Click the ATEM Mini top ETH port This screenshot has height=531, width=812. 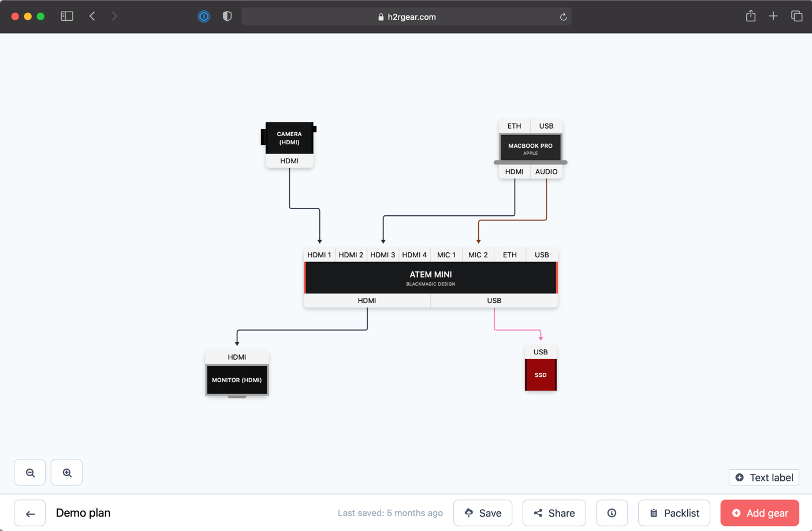[x=510, y=255]
